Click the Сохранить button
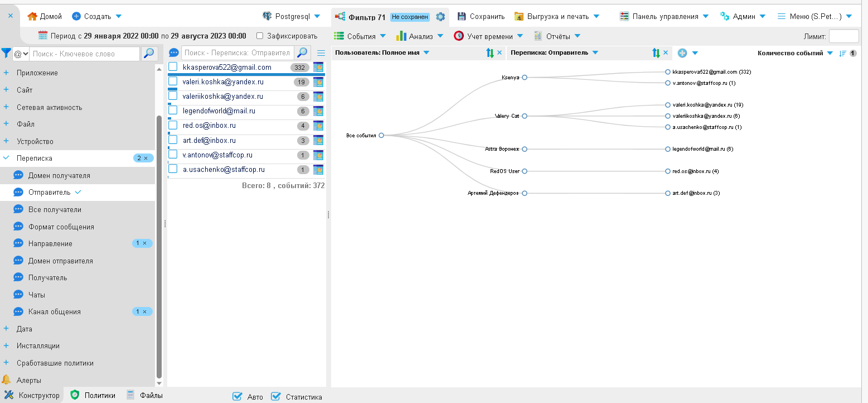Image resolution: width=868 pixels, height=403 pixels. 481,17
